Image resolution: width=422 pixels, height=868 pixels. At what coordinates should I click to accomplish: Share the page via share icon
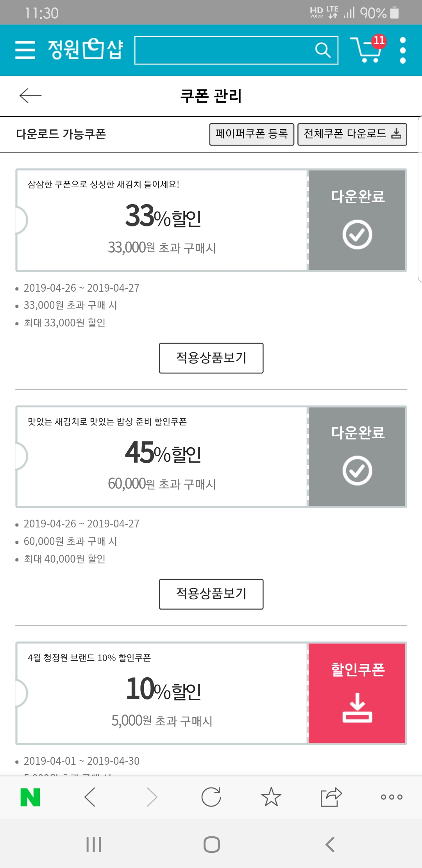coord(331,797)
